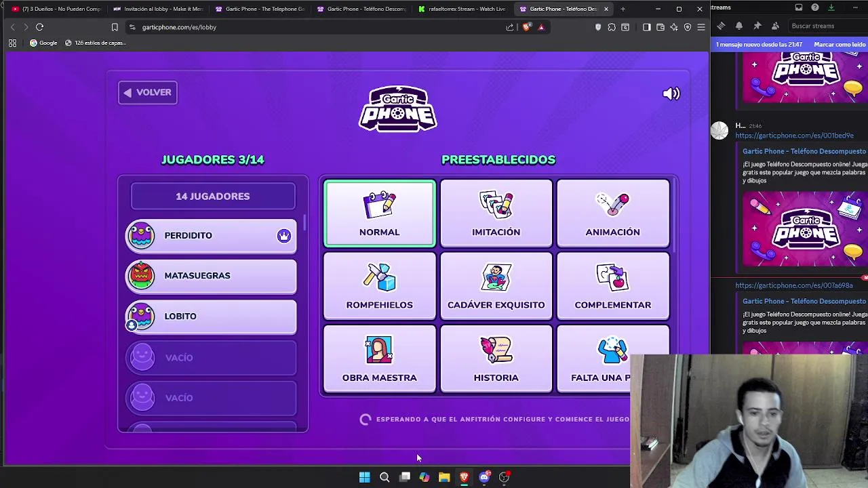Switch to second Gartic Phone Teléfono Descompuesto tab
Viewport: 868px width, 488px height.
click(x=361, y=9)
